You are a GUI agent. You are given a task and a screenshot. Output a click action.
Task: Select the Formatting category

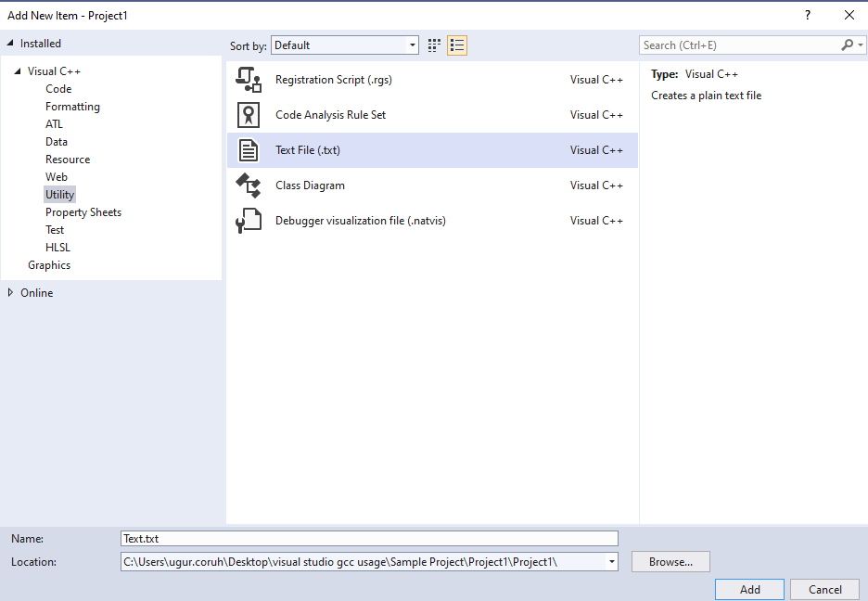[72, 107]
